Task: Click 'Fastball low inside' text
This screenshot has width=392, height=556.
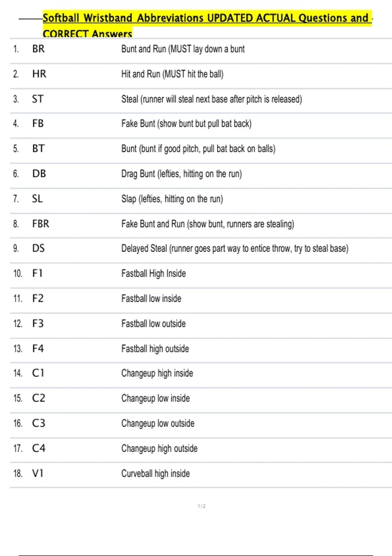Action: pos(151,299)
